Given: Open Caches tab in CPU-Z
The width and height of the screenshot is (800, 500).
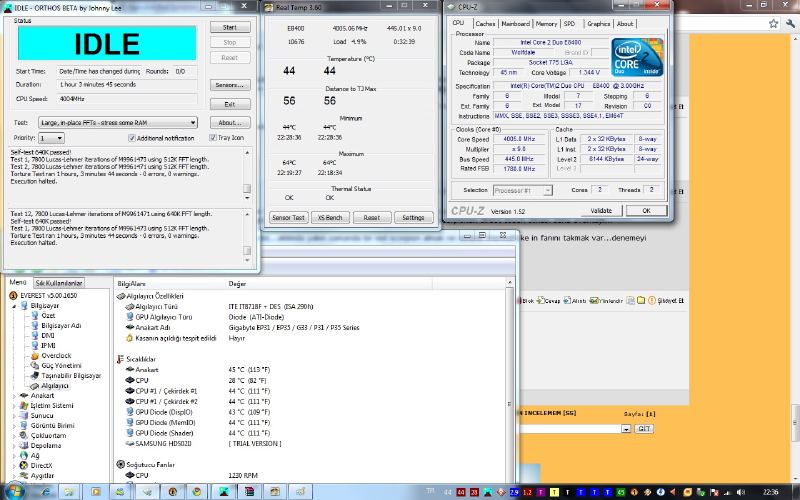Looking at the screenshot, I should pyautogui.click(x=485, y=23).
